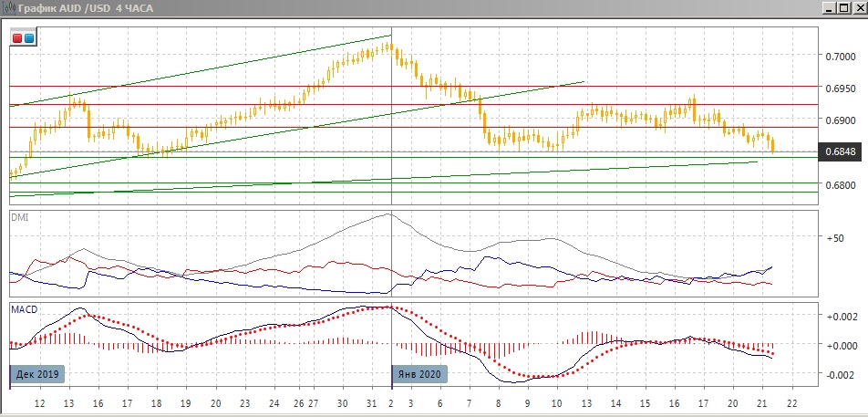Click the +50 level on DMI scale

point(835,238)
